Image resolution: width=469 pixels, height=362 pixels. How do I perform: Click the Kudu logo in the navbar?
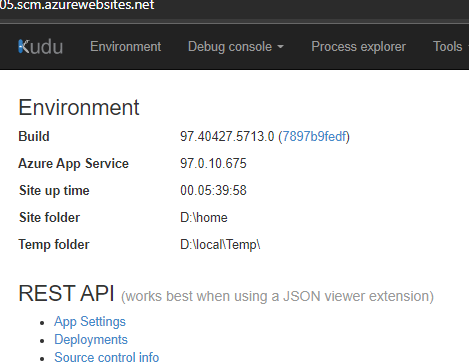pos(40,47)
